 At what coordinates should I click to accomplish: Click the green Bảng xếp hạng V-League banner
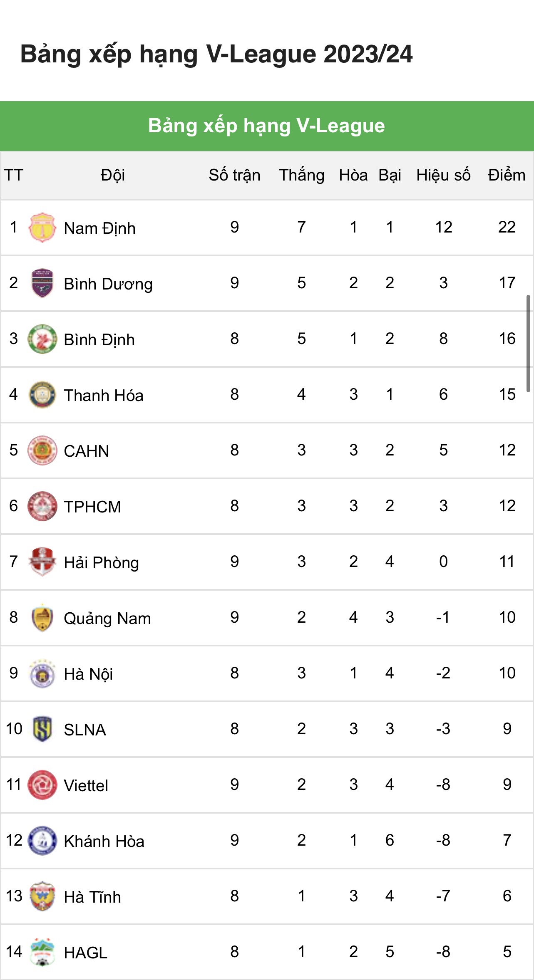[267, 126]
